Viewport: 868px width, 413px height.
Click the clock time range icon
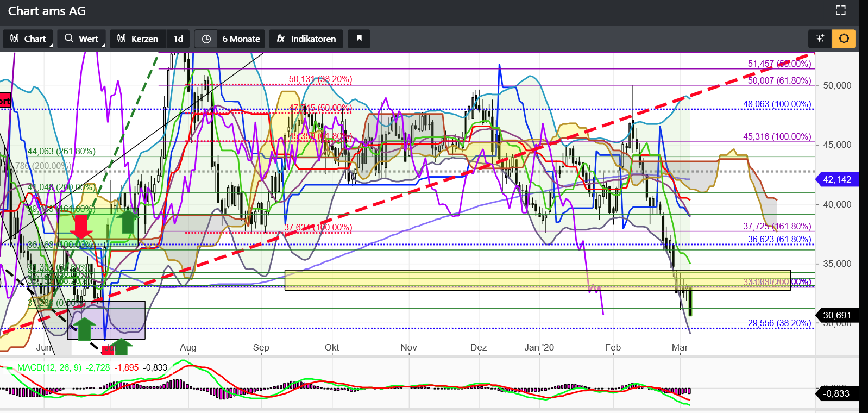pyautogui.click(x=206, y=39)
